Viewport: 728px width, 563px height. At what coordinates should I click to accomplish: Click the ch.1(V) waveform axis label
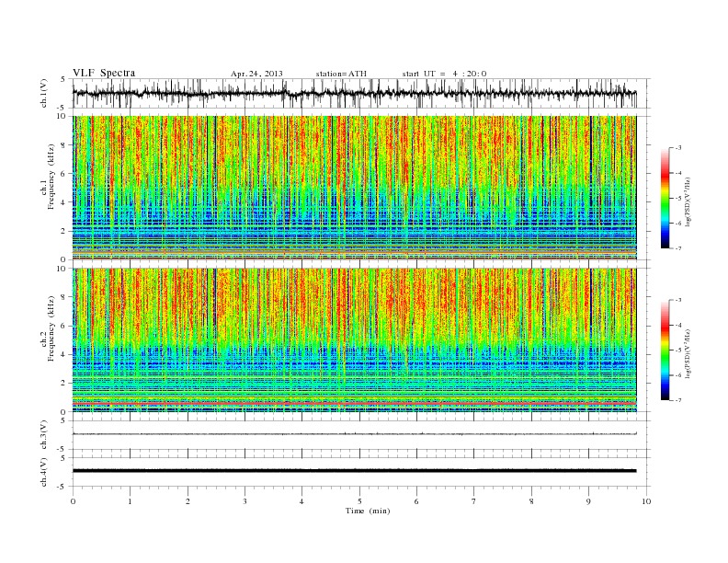click(x=44, y=93)
